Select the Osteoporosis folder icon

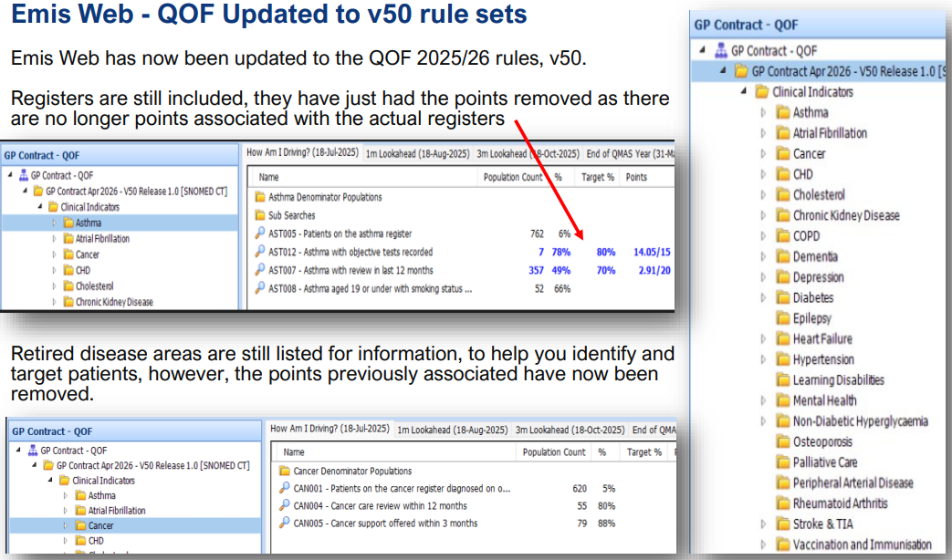point(782,441)
